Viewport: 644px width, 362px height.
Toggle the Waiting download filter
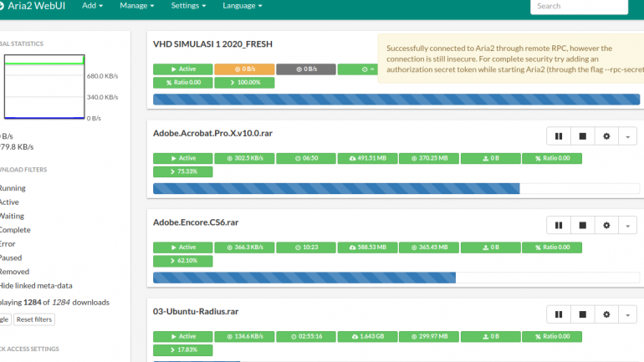coord(12,216)
